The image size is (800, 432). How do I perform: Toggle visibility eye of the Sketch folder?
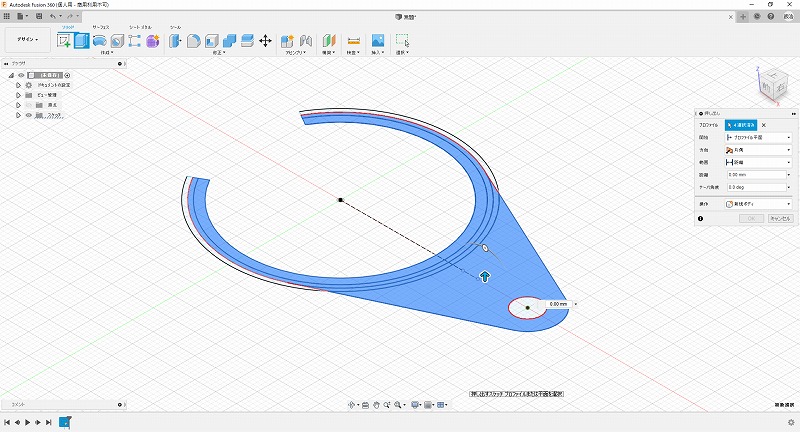tap(28, 115)
